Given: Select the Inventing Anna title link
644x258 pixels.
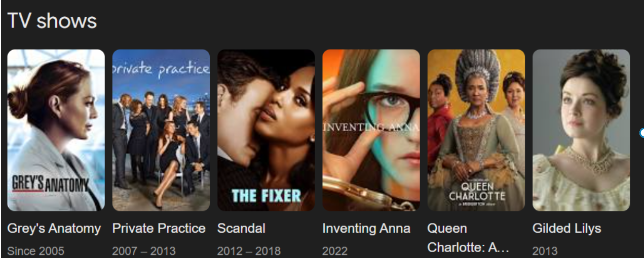Looking at the screenshot, I should pos(366,229).
